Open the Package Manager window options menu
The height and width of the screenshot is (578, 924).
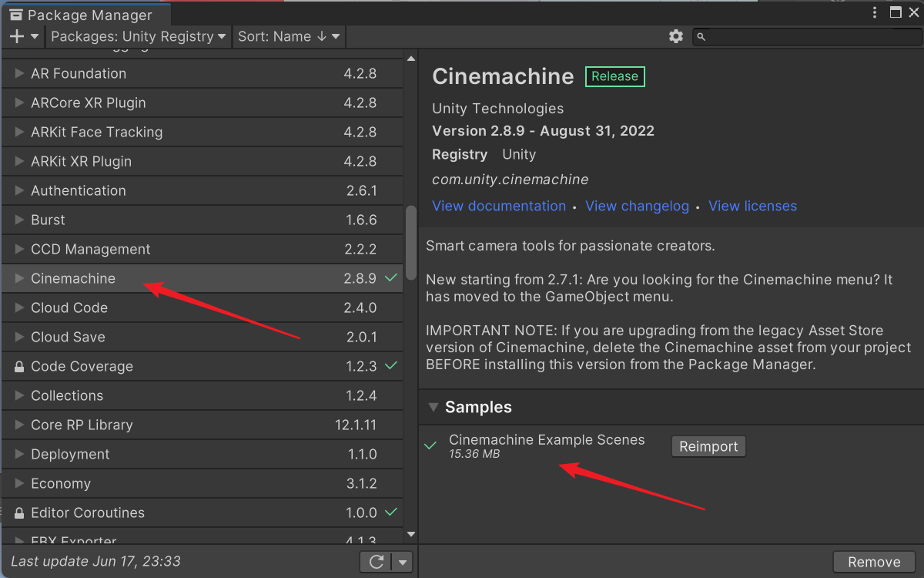tap(875, 12)
